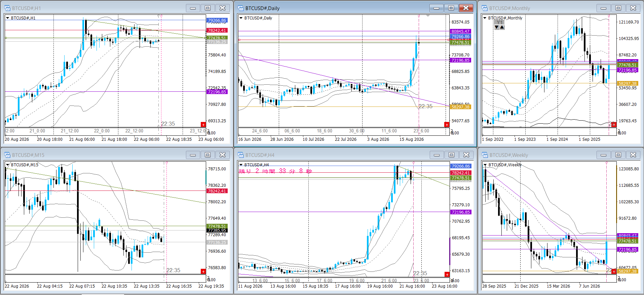Click the purple 80845.47 price label in Daily chart

point(460,31)
